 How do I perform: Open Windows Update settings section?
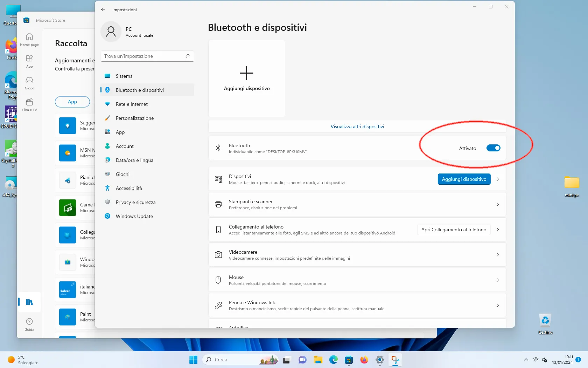click(134, 216)
